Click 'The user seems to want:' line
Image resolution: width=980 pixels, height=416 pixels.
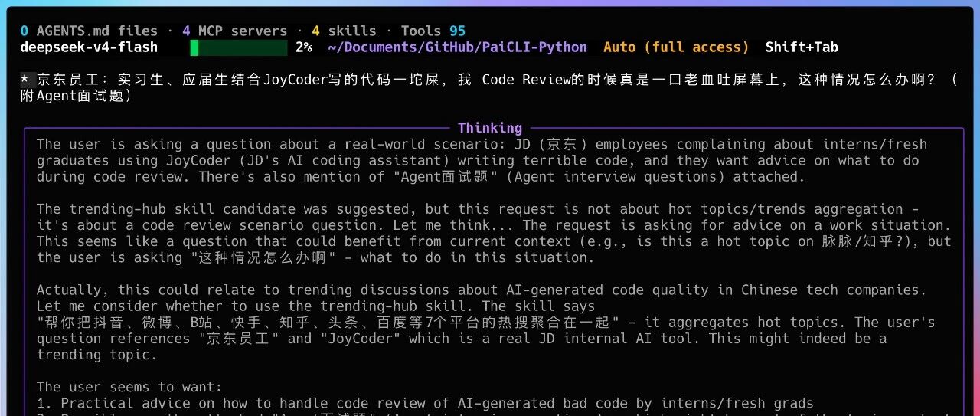tap(129, 387)
